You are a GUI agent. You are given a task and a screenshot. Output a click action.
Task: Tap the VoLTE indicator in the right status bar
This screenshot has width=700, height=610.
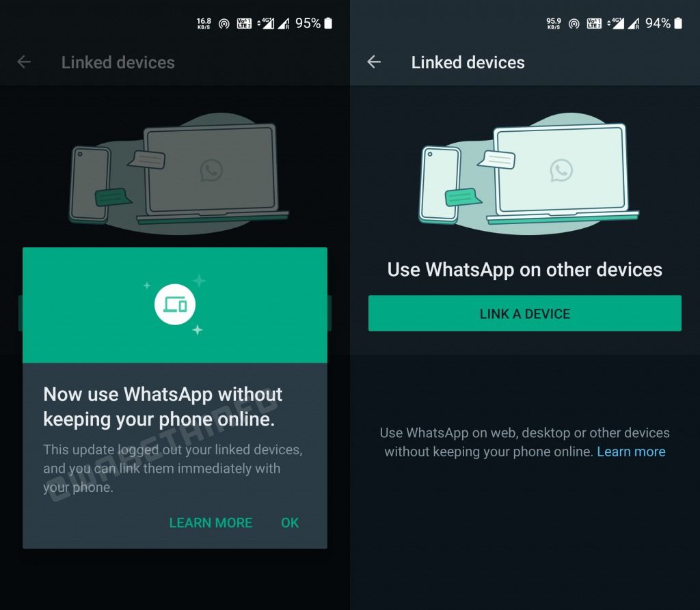coord(593,23)
